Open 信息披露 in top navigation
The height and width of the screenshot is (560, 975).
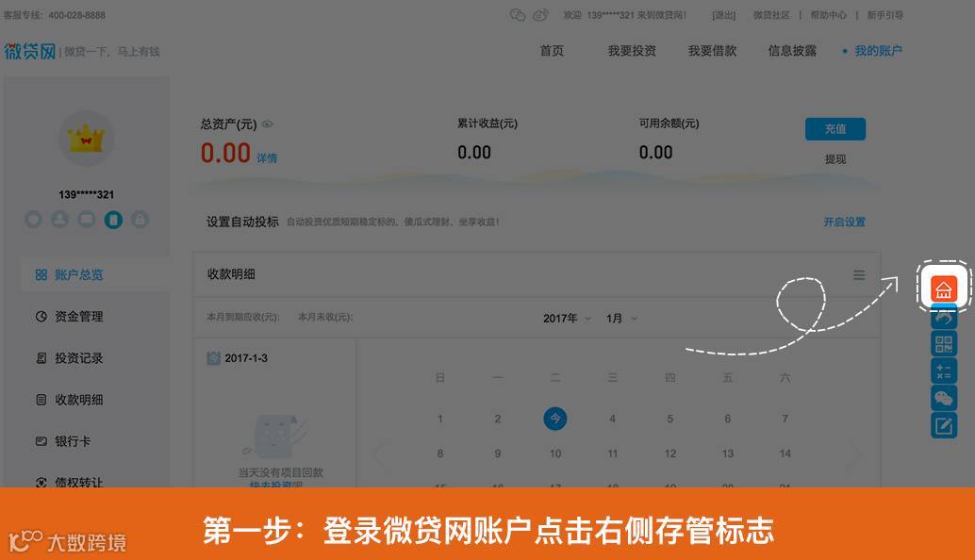tap(792, 51)
